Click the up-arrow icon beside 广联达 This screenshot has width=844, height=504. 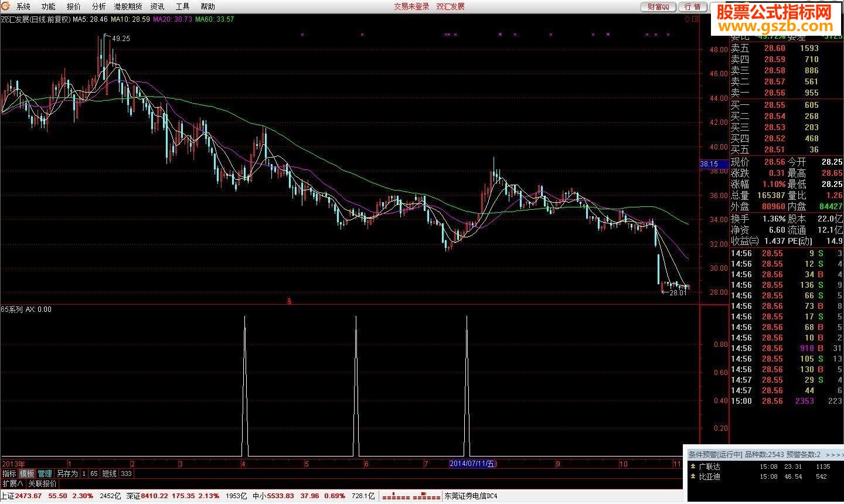(x=693, y=467)
